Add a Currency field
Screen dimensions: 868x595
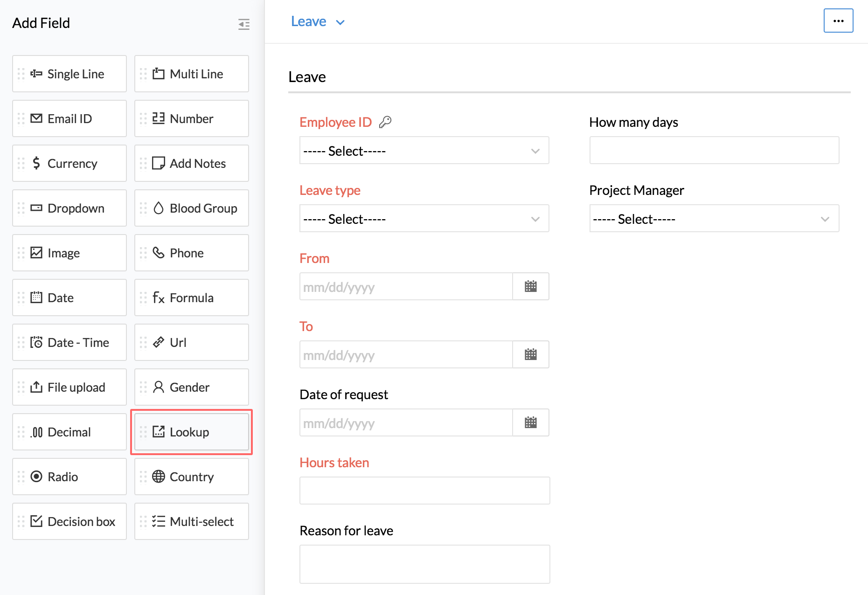69,163
